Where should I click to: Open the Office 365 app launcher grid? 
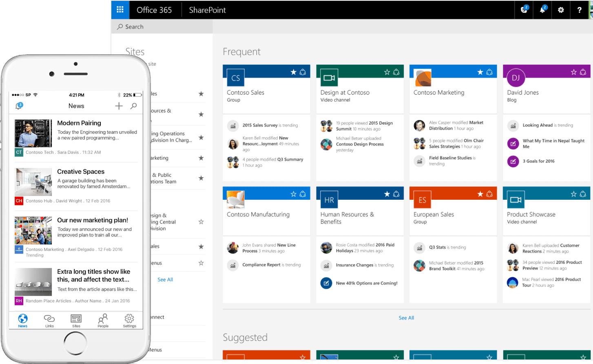click(120, 10)
